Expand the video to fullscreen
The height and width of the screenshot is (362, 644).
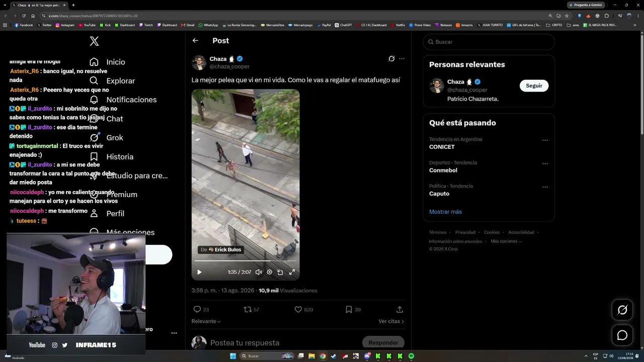coord(292,272)
